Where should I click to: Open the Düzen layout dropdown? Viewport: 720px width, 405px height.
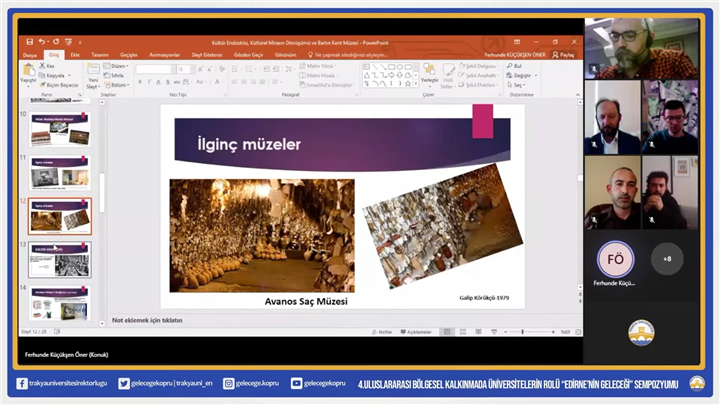[119, 66]
